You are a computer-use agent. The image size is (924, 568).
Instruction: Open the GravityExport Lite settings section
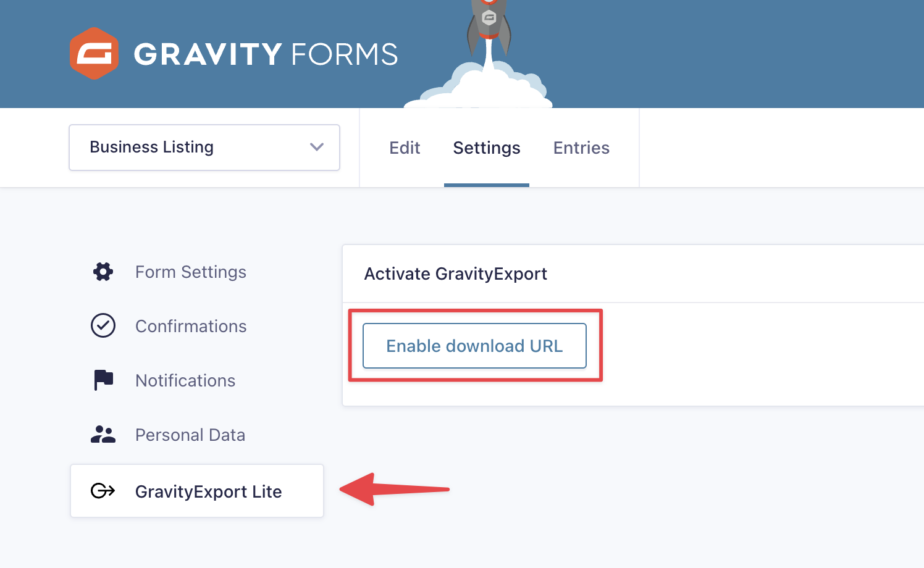pyautogui.click(x=208, y=491)
